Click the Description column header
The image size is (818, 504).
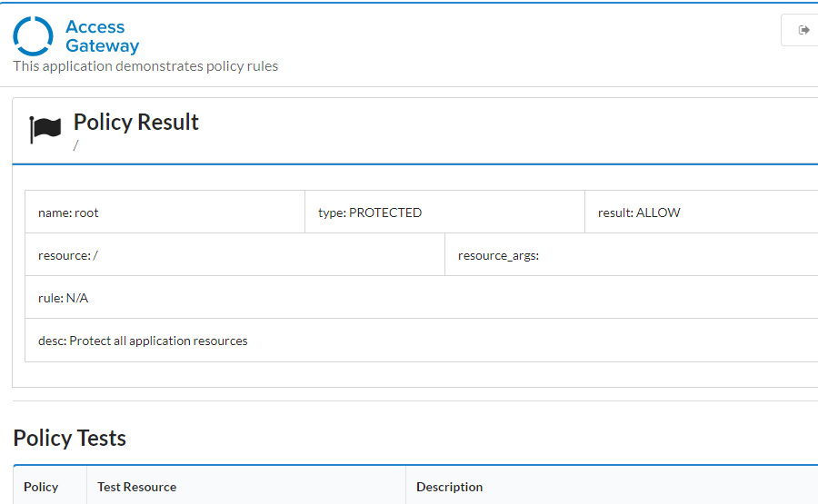click(450, 487)
